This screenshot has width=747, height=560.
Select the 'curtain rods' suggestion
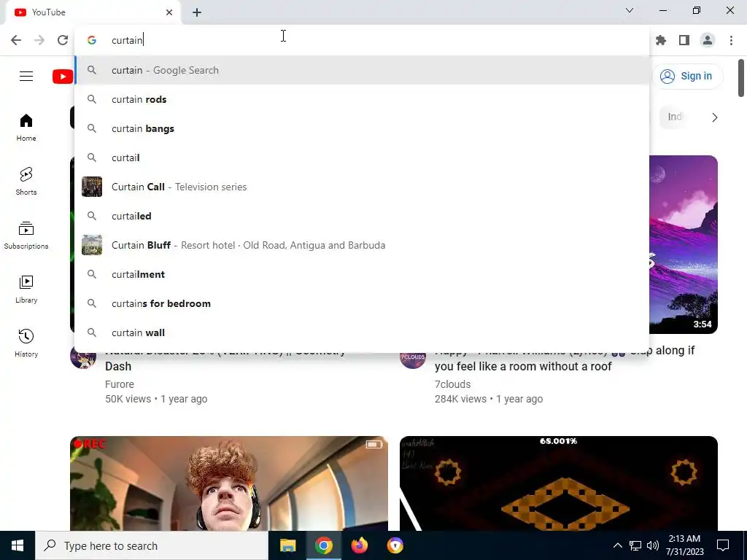362,99
